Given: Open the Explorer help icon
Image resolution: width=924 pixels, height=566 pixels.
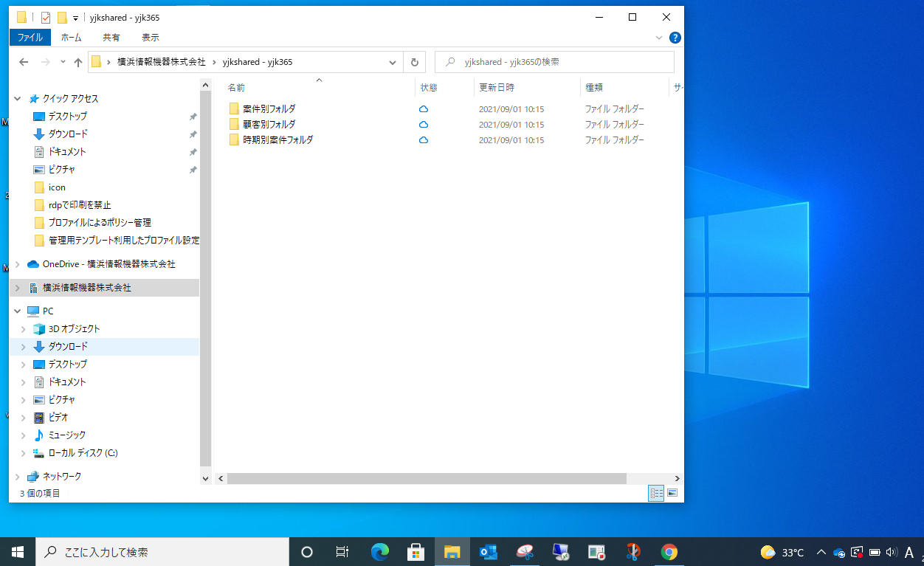Looking at the screenshot, I should 675,38.
